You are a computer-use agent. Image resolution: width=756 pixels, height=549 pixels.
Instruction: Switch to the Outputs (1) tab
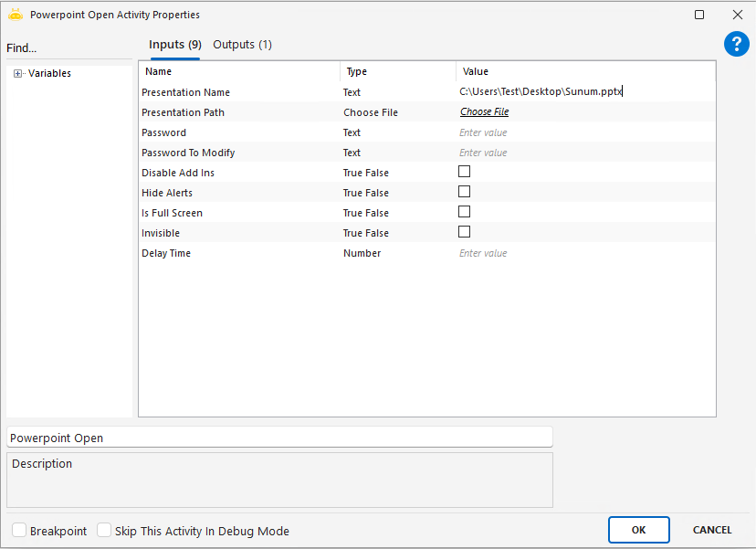pyautogui.click(x=242, y=45)
